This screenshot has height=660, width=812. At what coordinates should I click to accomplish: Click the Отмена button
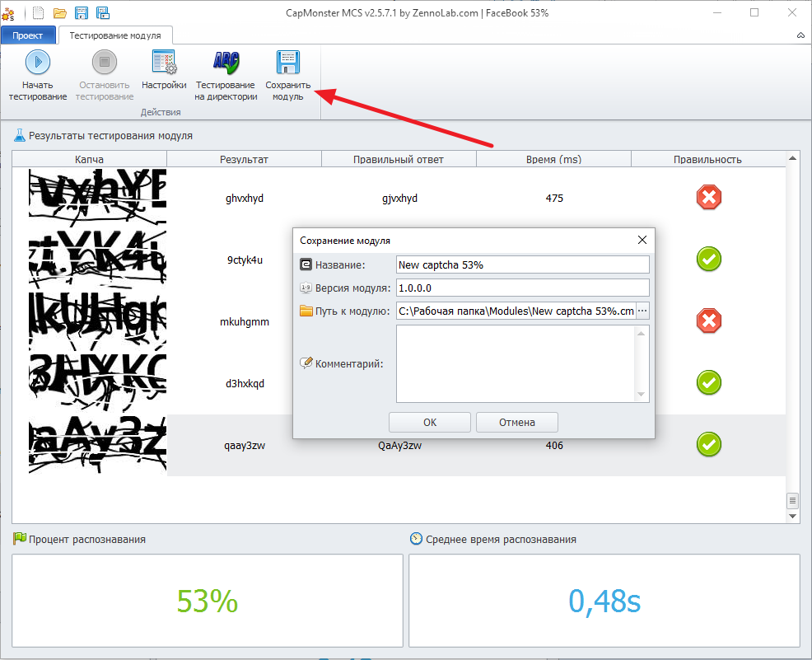coord(516,422)
